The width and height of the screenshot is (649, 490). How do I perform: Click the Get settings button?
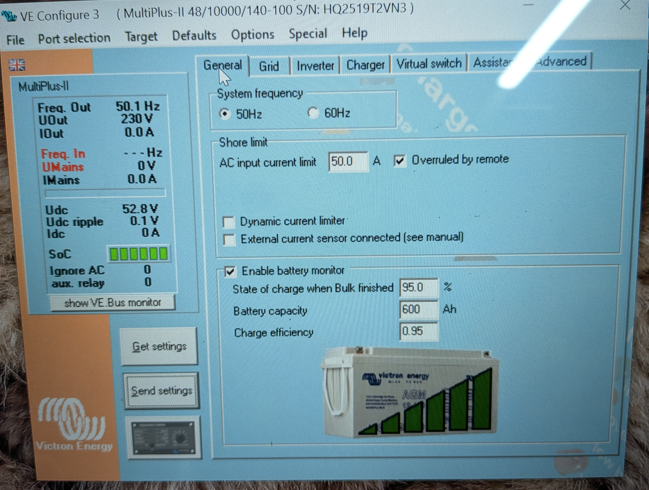159,346
